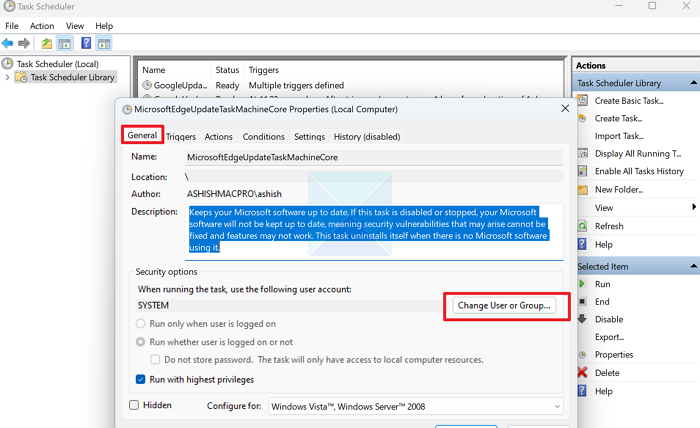
Task: Click the SYSTEM user account field
Action: (x=288, y=306)
